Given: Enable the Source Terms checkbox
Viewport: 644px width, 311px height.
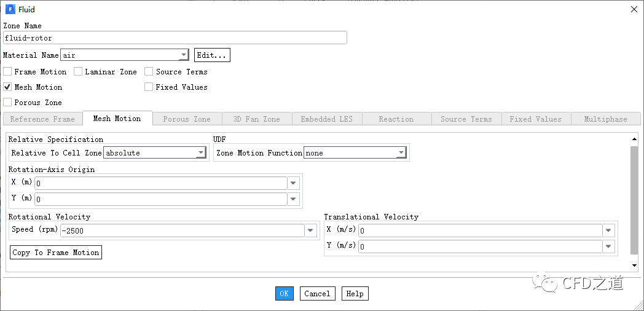Looking at the screenshot, I should pos(149,72).
